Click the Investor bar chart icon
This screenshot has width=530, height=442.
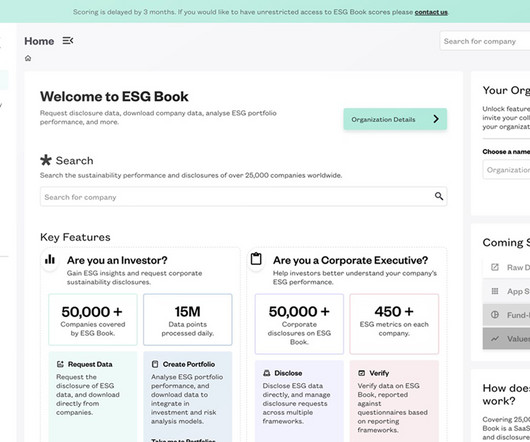(x=50, y=260)
